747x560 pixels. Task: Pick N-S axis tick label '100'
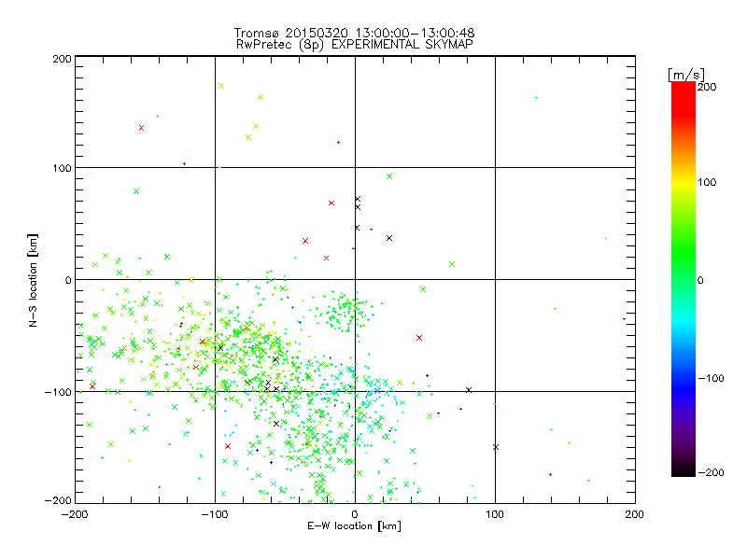(x=63, y=168)
